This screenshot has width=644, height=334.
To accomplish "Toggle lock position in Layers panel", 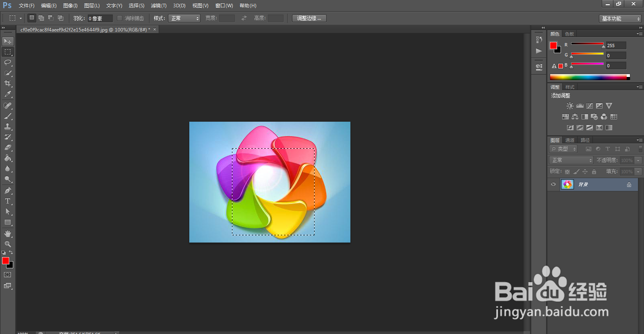I will (x=585, y=172).
